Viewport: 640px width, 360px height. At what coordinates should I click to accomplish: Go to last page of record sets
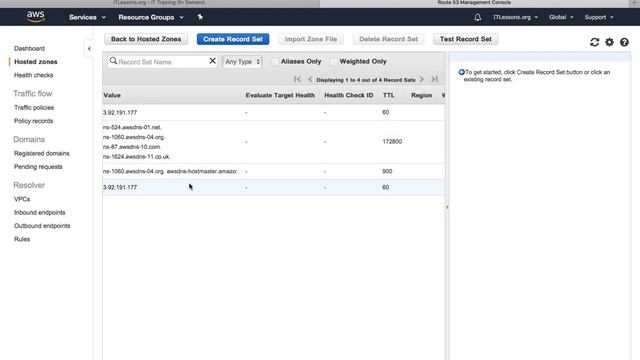coord(435,79)
